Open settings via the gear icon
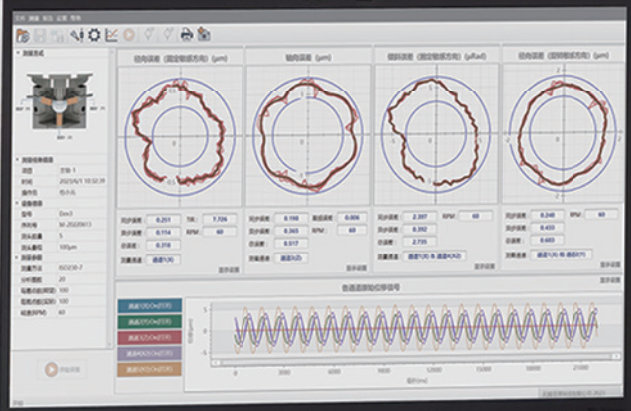The height and width of the screenshot is (411, 631). pyautogui.click(x=94, y=34)
